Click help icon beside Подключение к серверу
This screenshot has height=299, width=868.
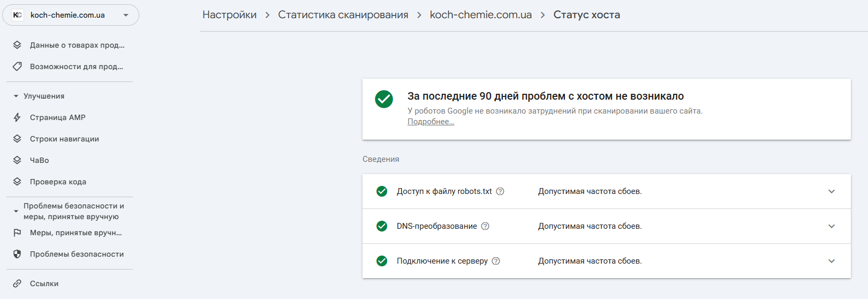[496, 261]
